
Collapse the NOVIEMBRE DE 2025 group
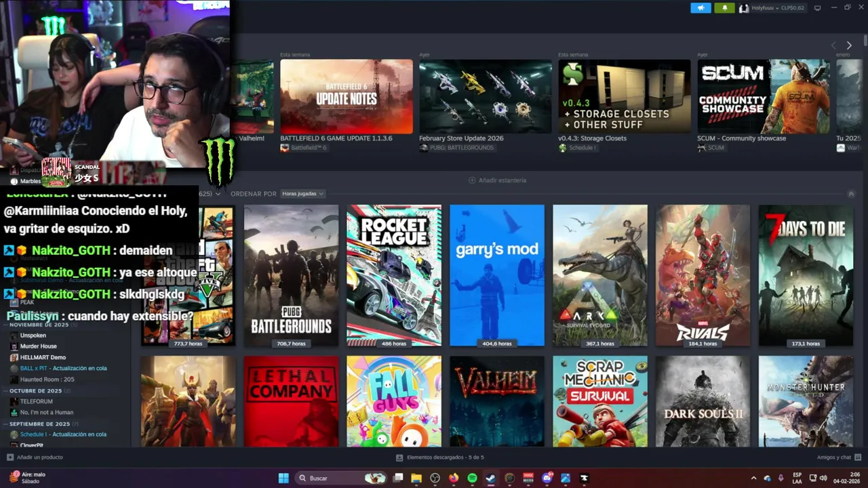(x=5, y=325)
